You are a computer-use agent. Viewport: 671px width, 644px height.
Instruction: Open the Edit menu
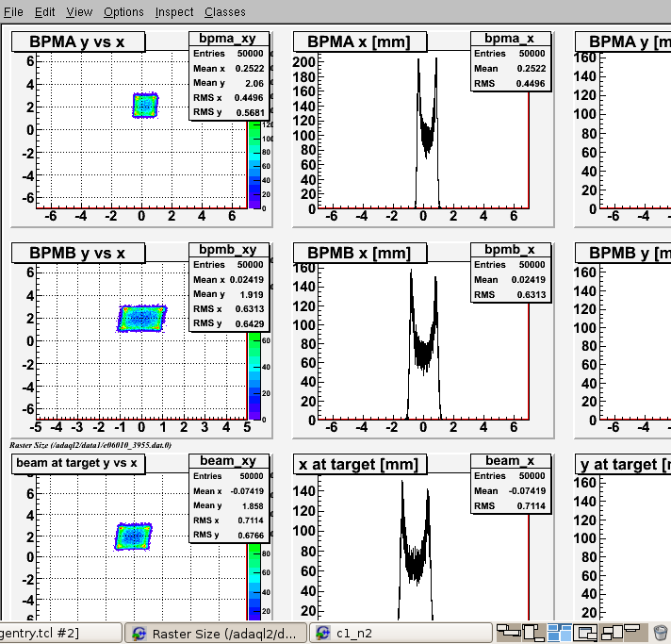[x=44, y=12]
